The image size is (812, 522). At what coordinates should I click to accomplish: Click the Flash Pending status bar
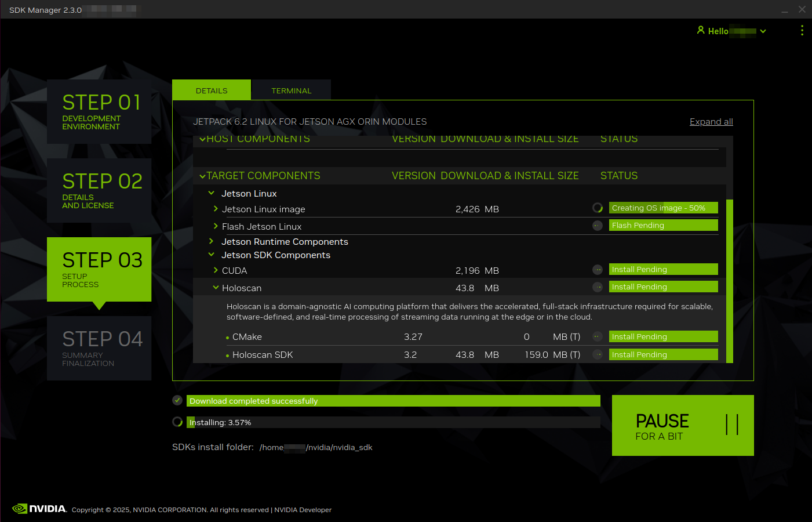point(664,225)
